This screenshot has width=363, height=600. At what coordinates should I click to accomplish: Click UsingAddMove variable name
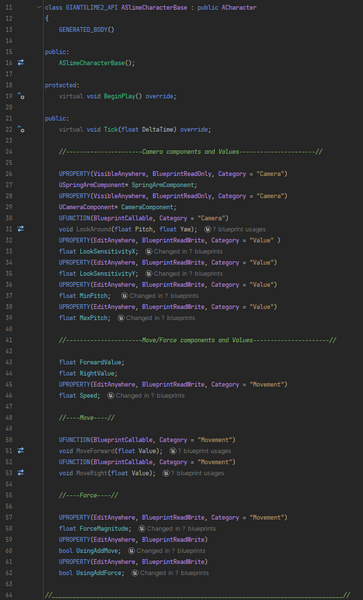coord(97,551)
